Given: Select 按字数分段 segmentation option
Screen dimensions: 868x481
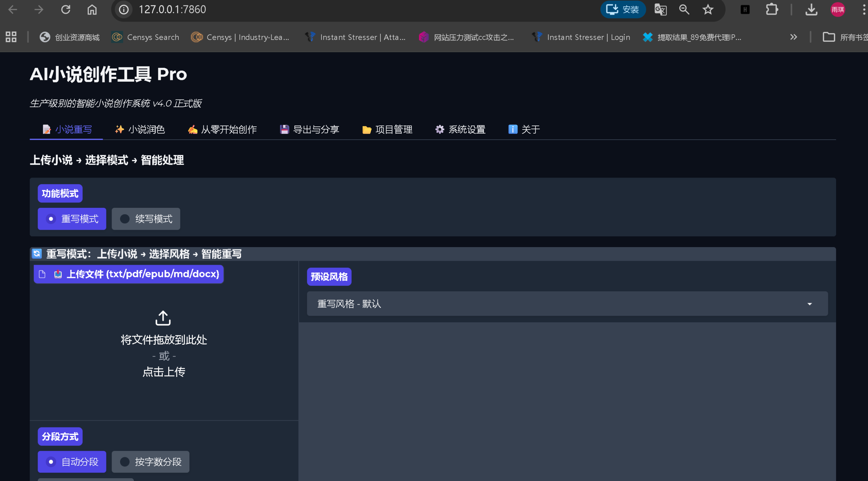Looking at the screenshot, I should point(151,462).
